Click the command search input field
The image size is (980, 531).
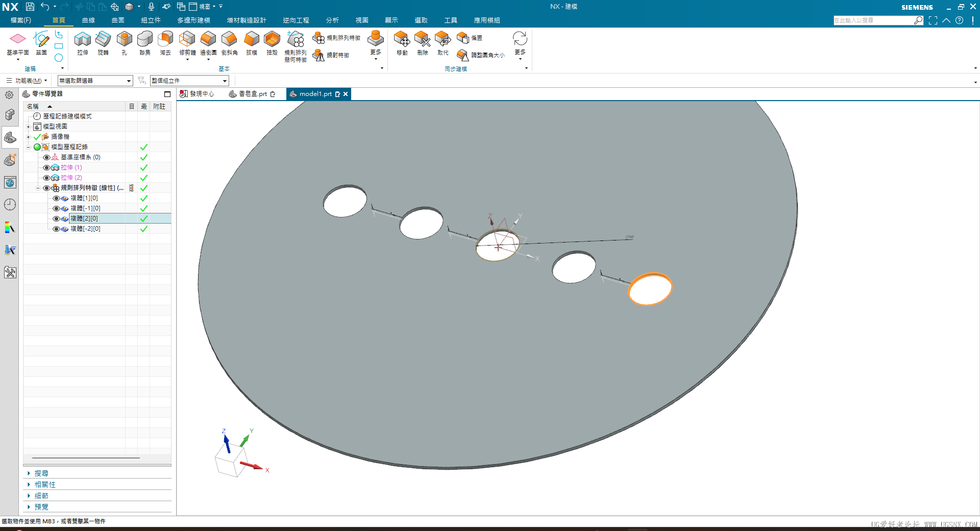click(873, 20)
